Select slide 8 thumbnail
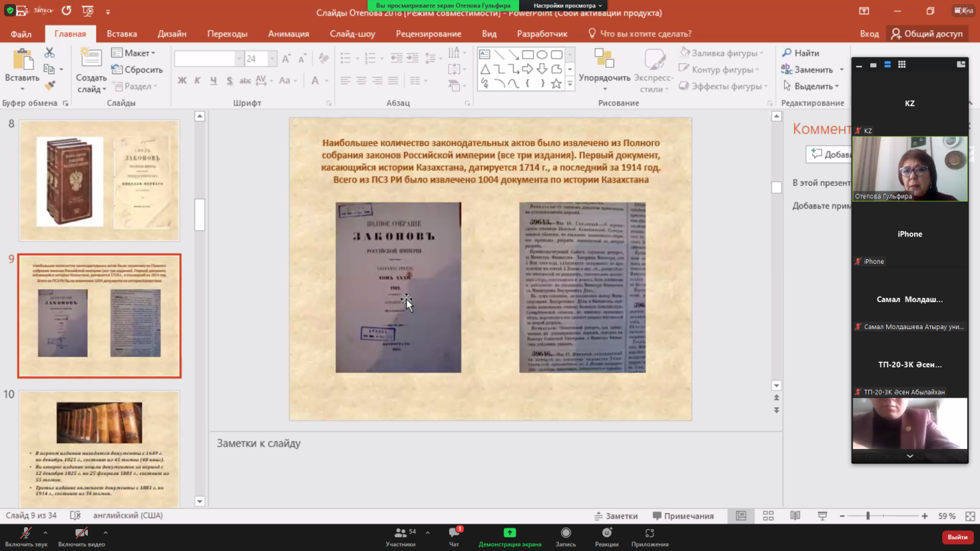The width and height of the screenshot is (980, 551). 99,181
